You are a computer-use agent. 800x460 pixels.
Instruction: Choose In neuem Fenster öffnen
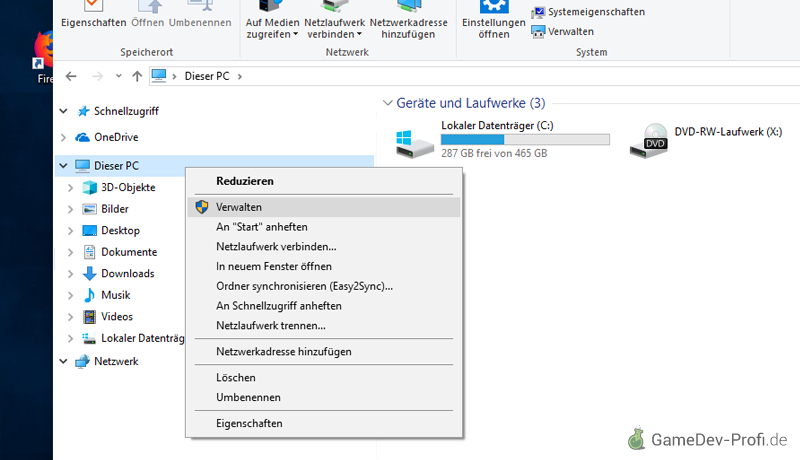pos(324,266)
